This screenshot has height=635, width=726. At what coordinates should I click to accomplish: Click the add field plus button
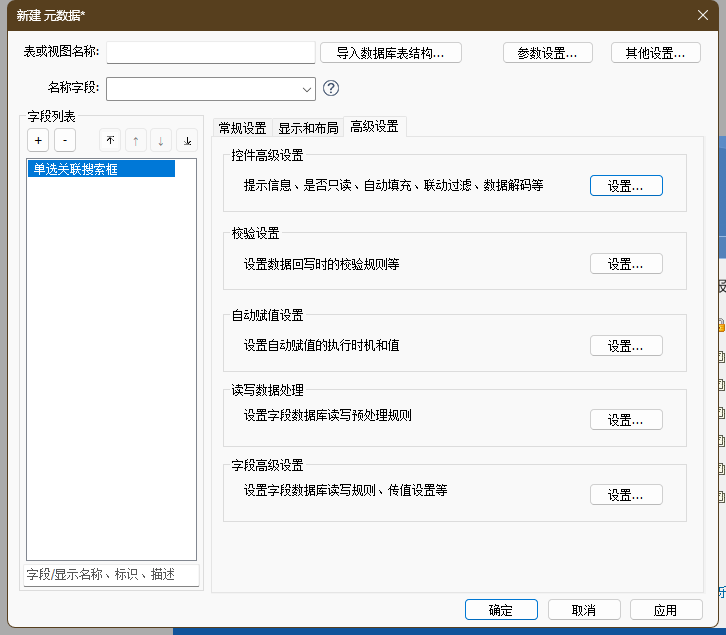37,141
